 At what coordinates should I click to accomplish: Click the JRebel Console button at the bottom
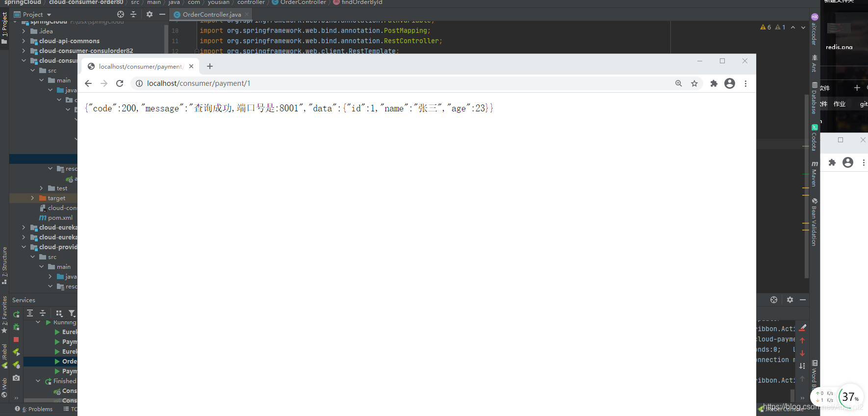pos(782,409)
